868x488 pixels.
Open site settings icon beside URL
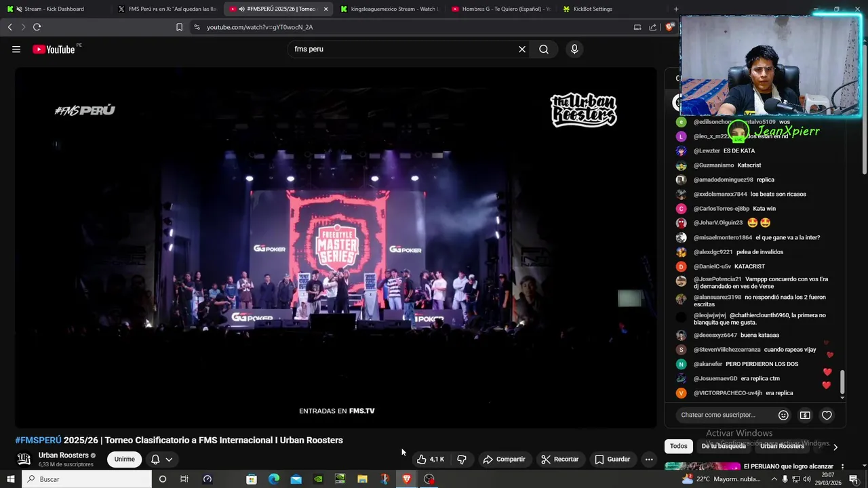pyautogui.click(x=197, y=27)
